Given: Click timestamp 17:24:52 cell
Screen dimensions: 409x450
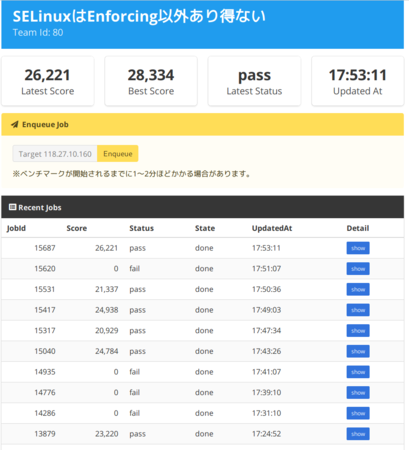Looking at the screenshot, I should coord(266,434).
